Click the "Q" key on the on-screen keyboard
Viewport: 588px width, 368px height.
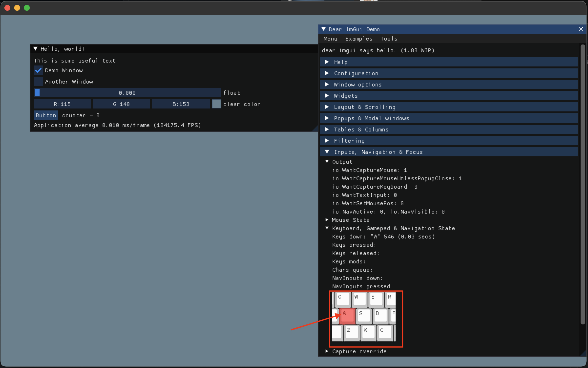(x=343, y=299)
